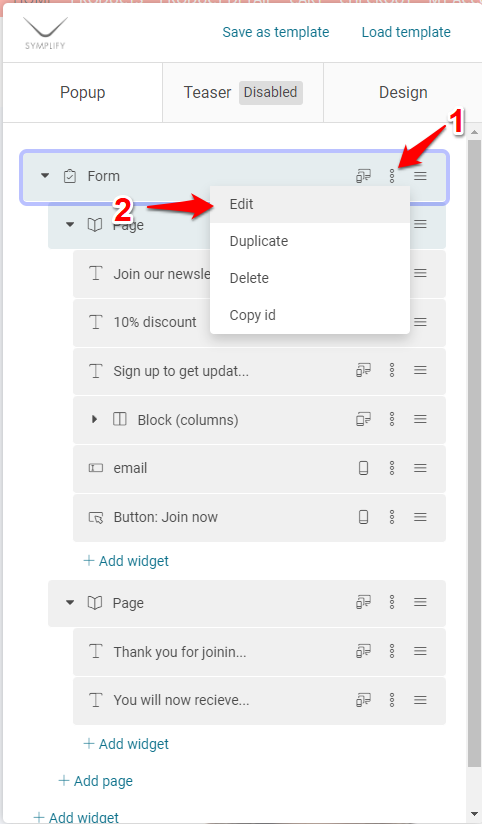Open three-dot menu for Sign up text widget
Image resolution: width=482 pixels, height=824 pixels.
(x=392, y=370)
